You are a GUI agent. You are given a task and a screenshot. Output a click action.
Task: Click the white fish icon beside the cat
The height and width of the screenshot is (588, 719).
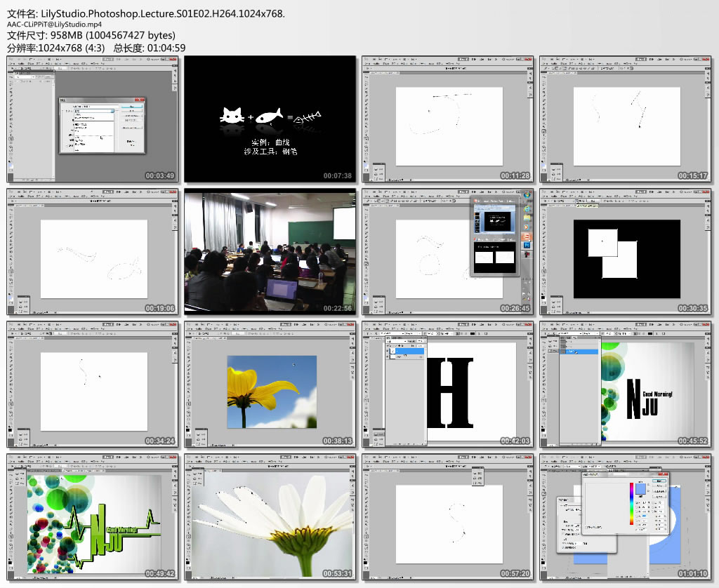[269, 116]
